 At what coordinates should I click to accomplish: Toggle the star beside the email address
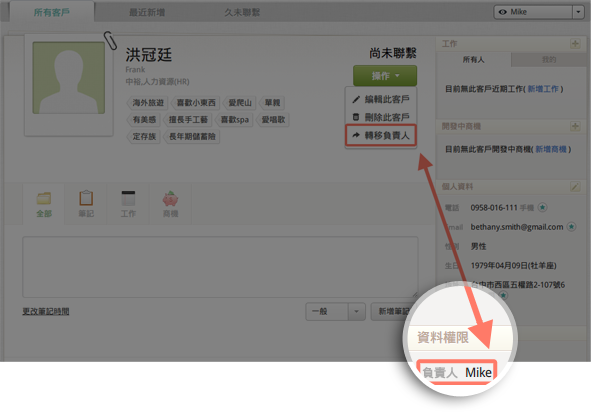(x=571, y=227)
